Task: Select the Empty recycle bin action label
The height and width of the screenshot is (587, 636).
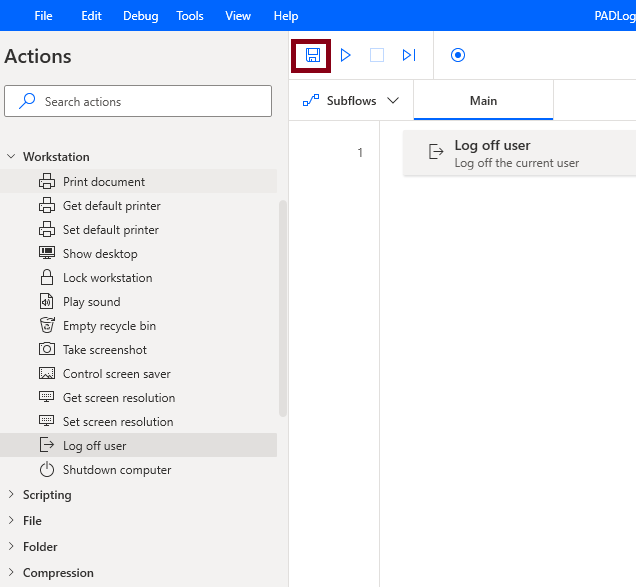Action: [110, 326]
